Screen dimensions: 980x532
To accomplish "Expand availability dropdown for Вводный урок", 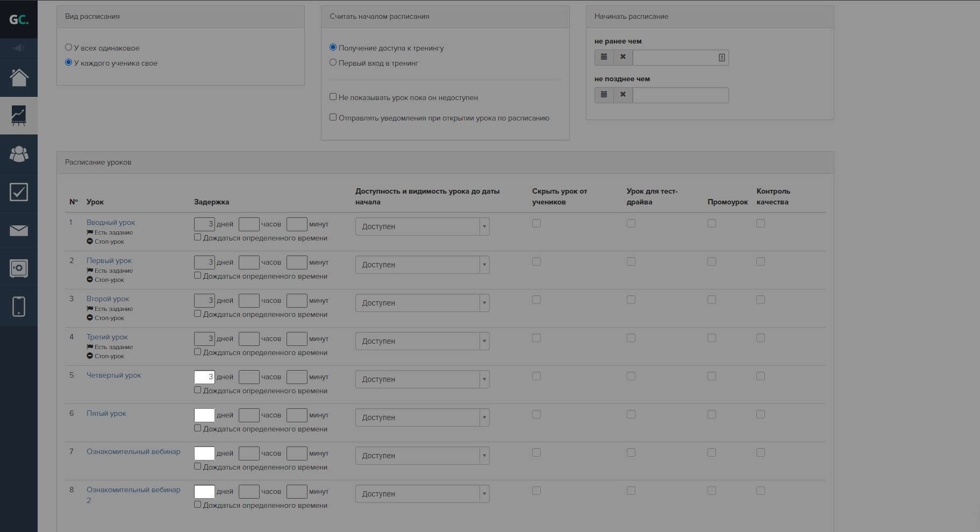I will click(x=422, y=226).
